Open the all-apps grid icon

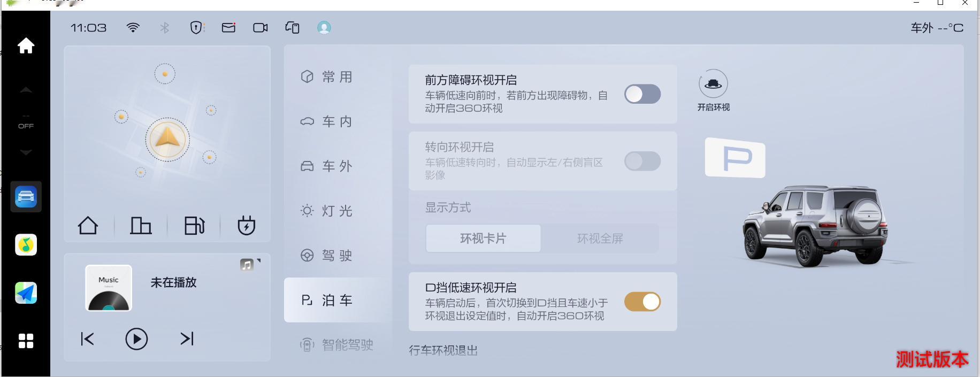click(x=26, y=341)
